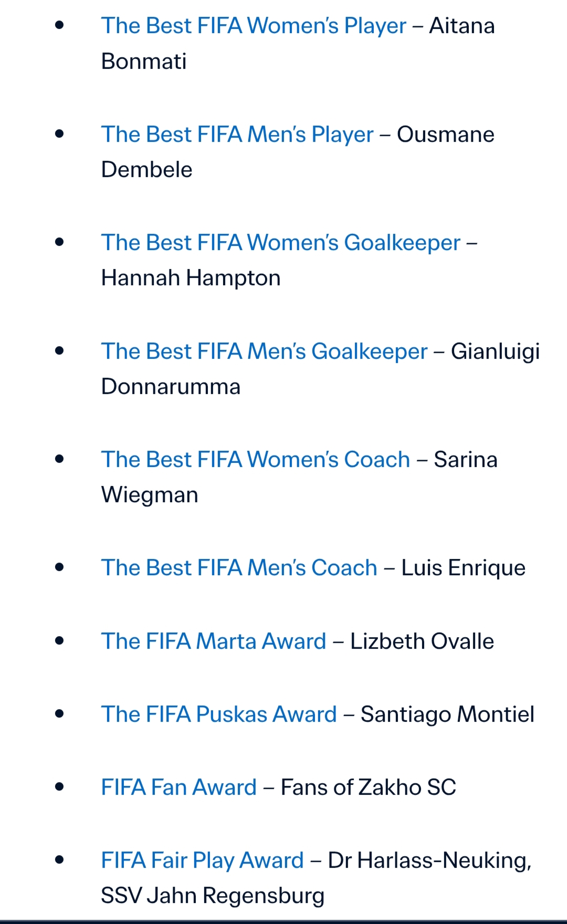The width and height of the screenshot is (567, 924).
Task: Click the winner name Dembele
Action: click(146, 170)
